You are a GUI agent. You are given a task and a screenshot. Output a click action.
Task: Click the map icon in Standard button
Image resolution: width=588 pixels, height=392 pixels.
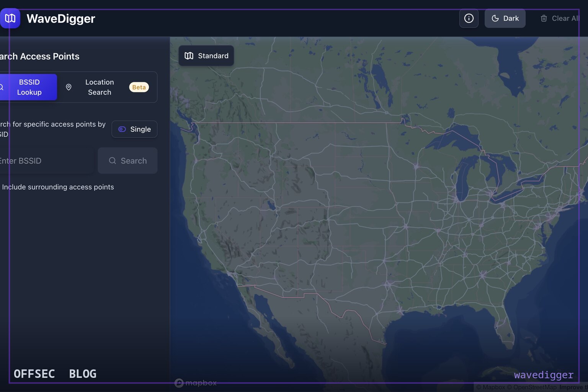pyautogui.click(x=189, y=56)
